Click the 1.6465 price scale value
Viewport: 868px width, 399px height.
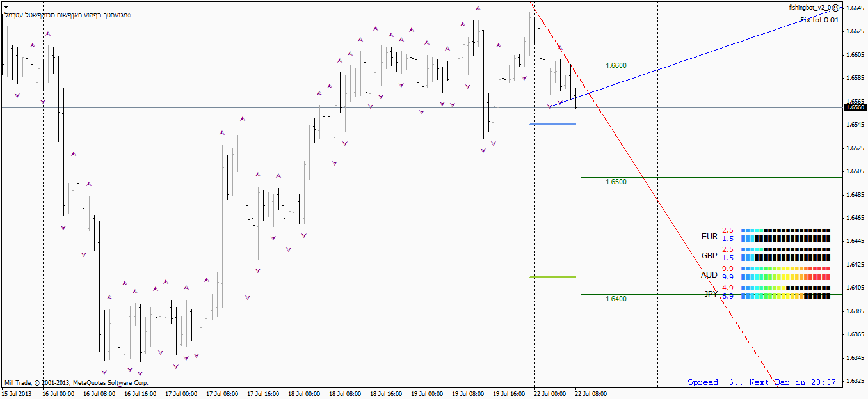pyautogui.click(x=856, y=218)
